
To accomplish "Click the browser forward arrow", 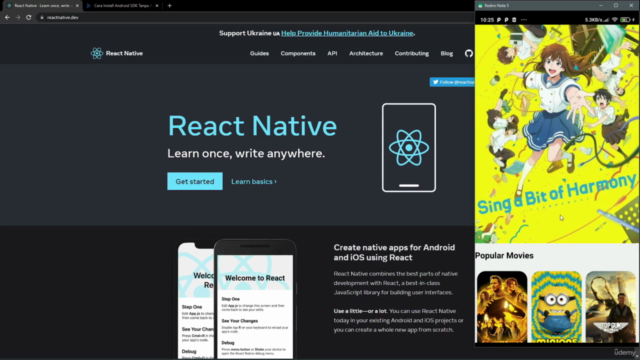I will point(18,18).
